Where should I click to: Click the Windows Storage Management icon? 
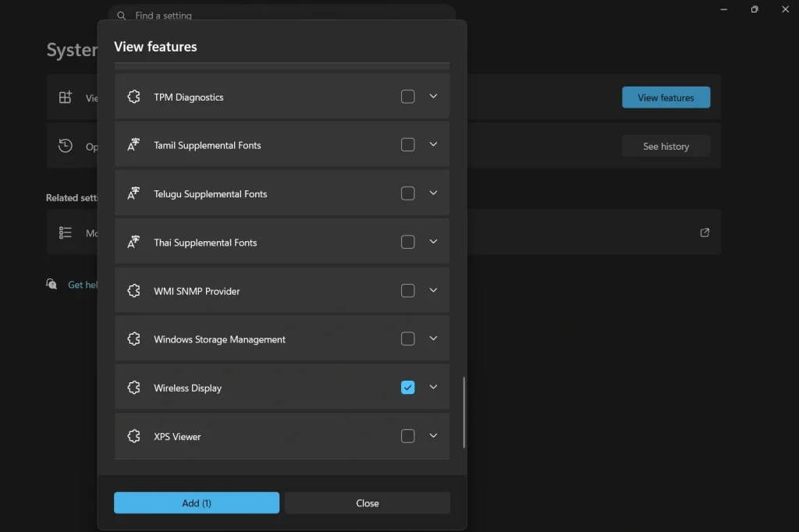pos(133,339)
